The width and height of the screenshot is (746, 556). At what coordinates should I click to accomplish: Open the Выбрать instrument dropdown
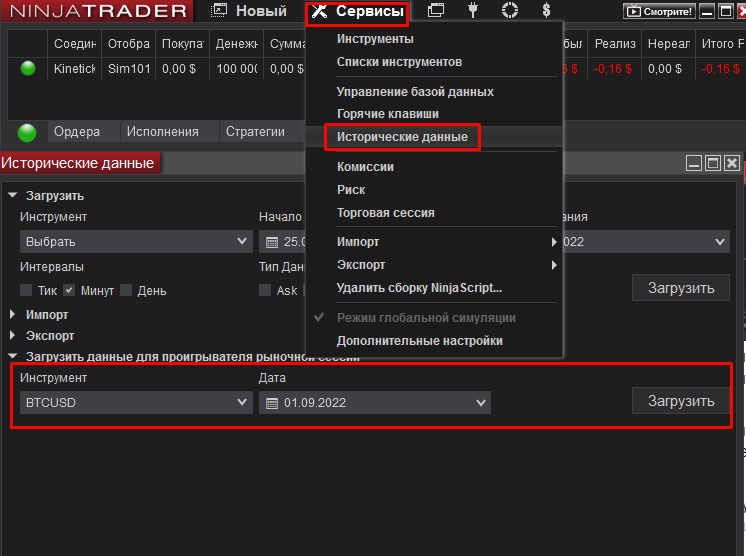tap(136, 242)
